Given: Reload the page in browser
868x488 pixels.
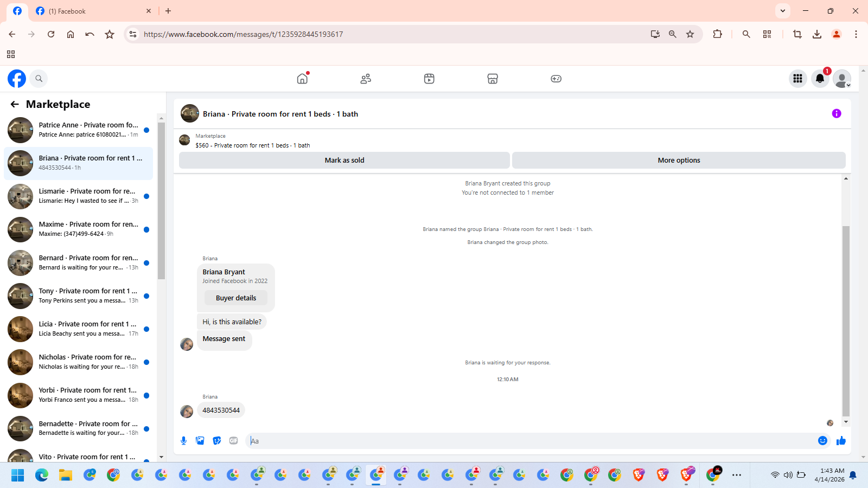Looking at the screenshot, I should pyautogui.click(x=51, y=34).
